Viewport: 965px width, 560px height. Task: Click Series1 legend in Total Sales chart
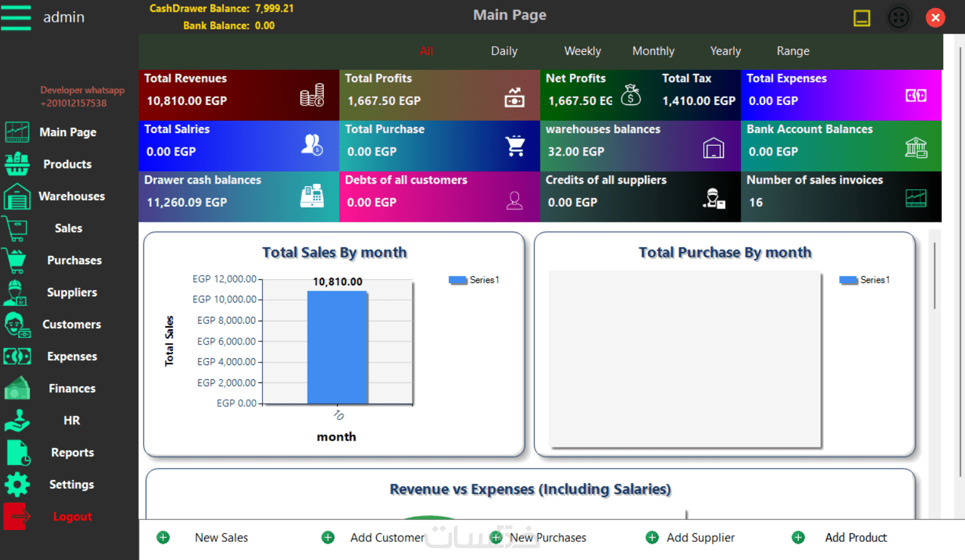[474, 280]
